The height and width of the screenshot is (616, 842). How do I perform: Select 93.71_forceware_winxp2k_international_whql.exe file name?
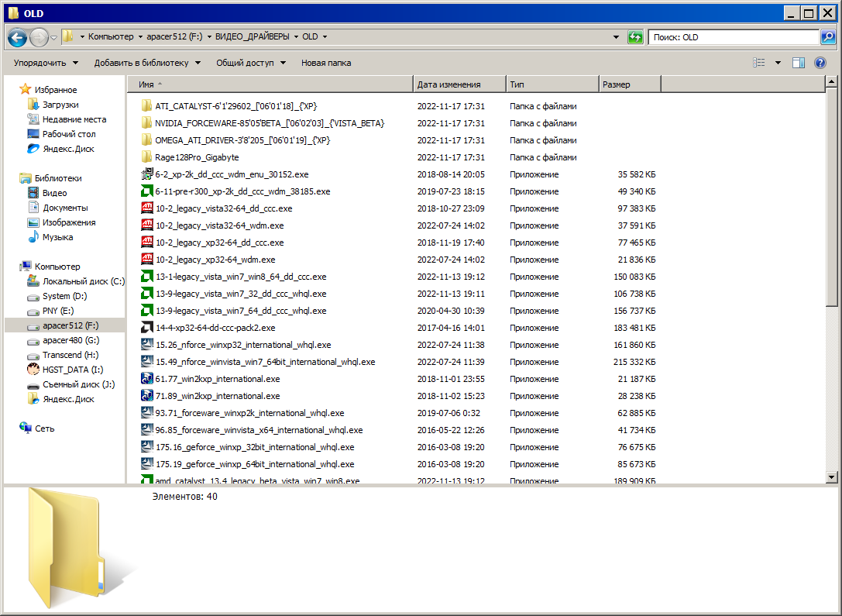click(249, 413)
